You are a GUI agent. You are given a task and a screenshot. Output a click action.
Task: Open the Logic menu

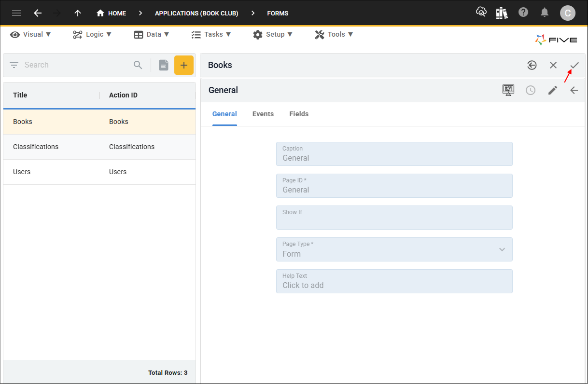[92, 34]
